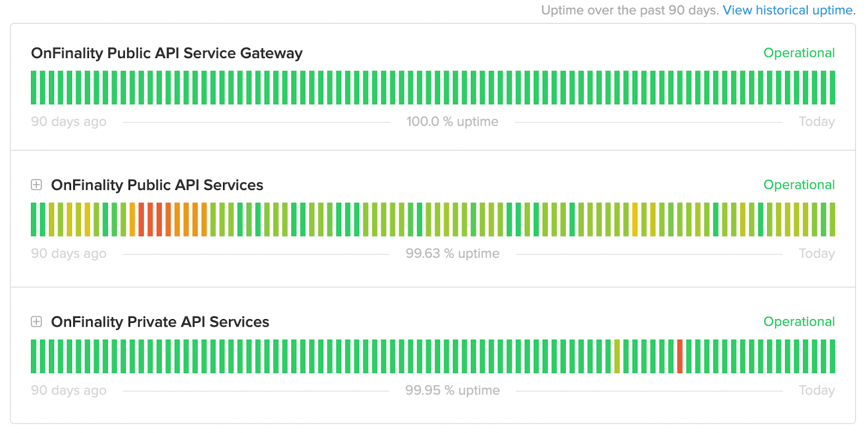
Task: Select the oldest day bar for Public API Services
Action: (x=34, y=219)
